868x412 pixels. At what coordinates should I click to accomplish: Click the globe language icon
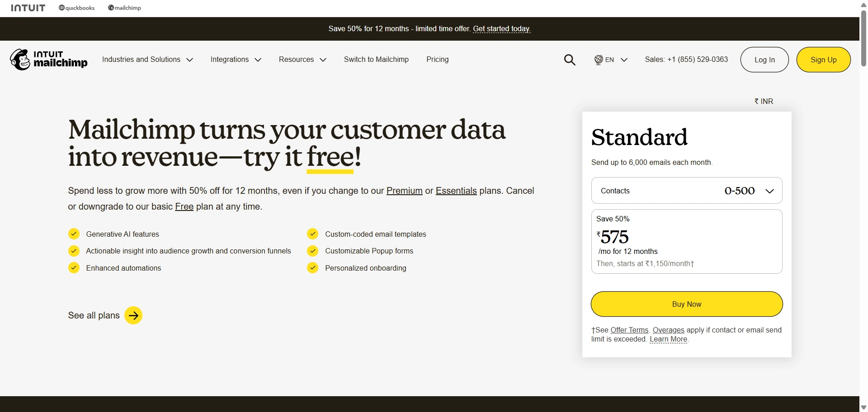[599, 60]
